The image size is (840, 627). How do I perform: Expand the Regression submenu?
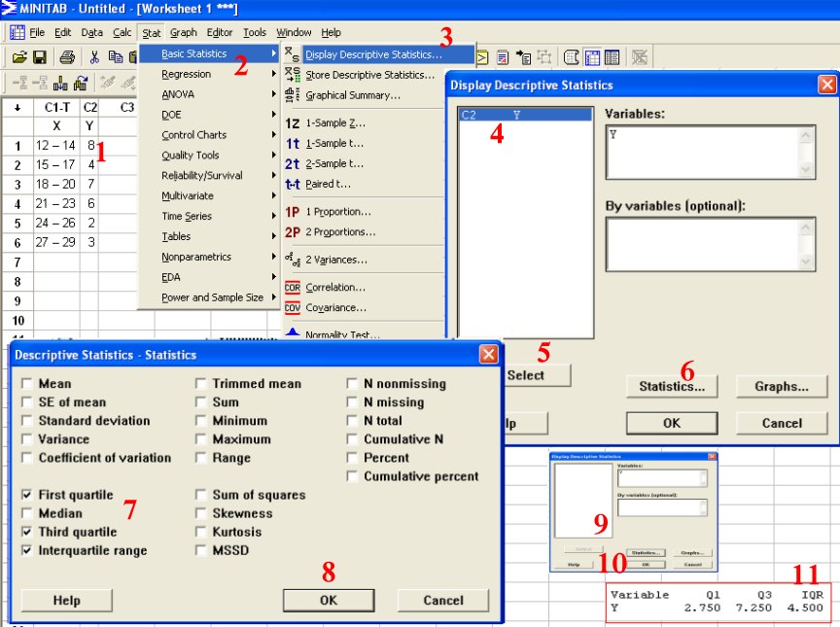[209, 74]
